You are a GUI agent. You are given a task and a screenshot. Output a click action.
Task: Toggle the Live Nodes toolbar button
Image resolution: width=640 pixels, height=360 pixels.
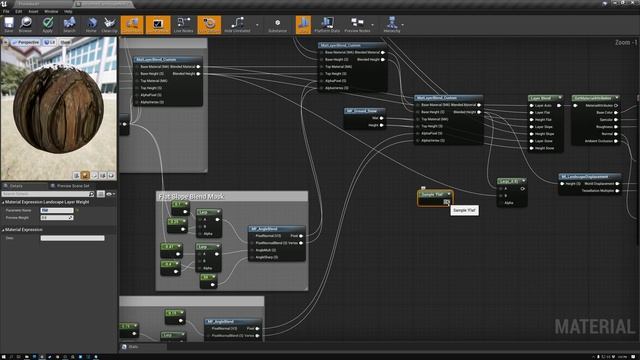[x=184, y=24]
